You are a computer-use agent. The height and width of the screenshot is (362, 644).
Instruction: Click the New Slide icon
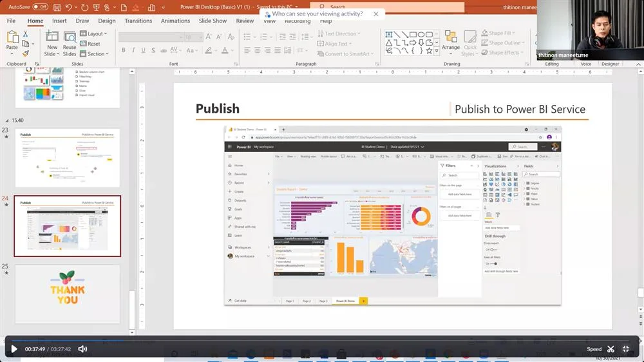pos(52,37)
